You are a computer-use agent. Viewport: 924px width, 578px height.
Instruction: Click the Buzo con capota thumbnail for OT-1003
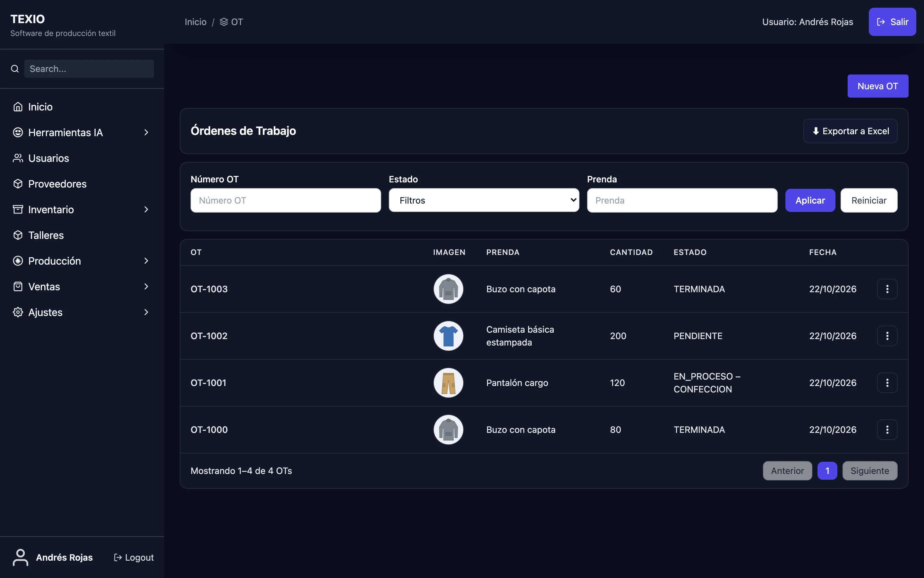tap(448, 289)
